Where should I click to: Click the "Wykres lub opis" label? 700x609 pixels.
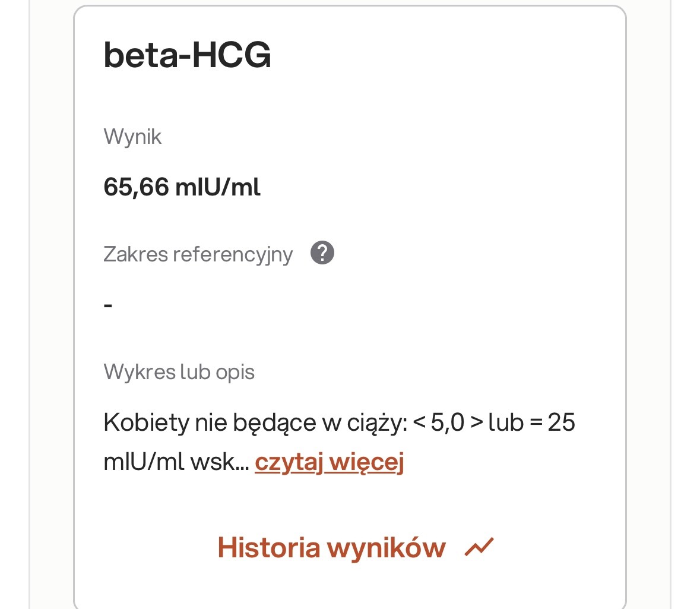179,372
